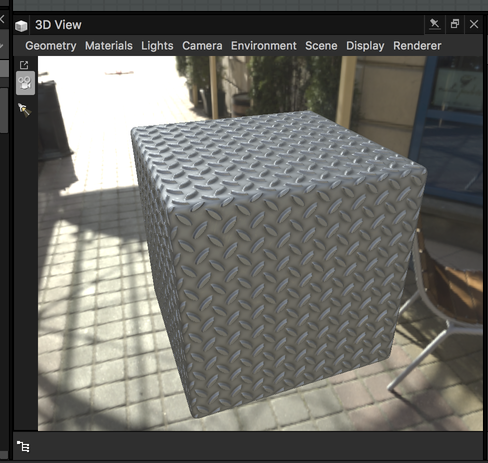Open the Scene menu

click(x=321, y=46)
